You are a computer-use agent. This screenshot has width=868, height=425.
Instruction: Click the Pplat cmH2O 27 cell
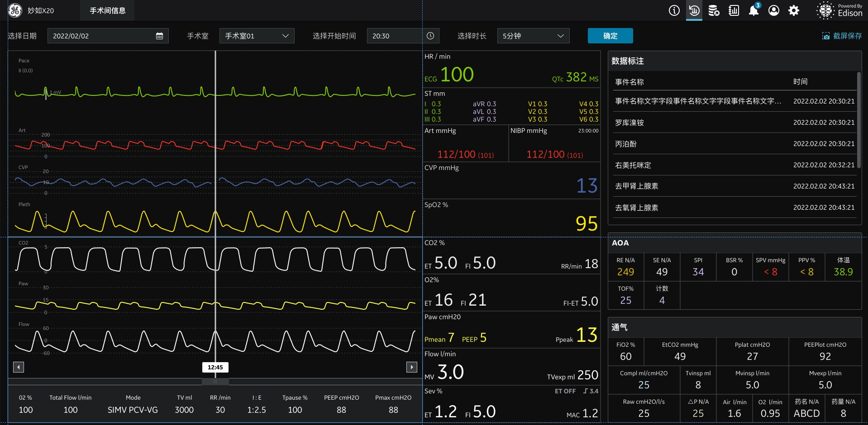tap(752, 351)
